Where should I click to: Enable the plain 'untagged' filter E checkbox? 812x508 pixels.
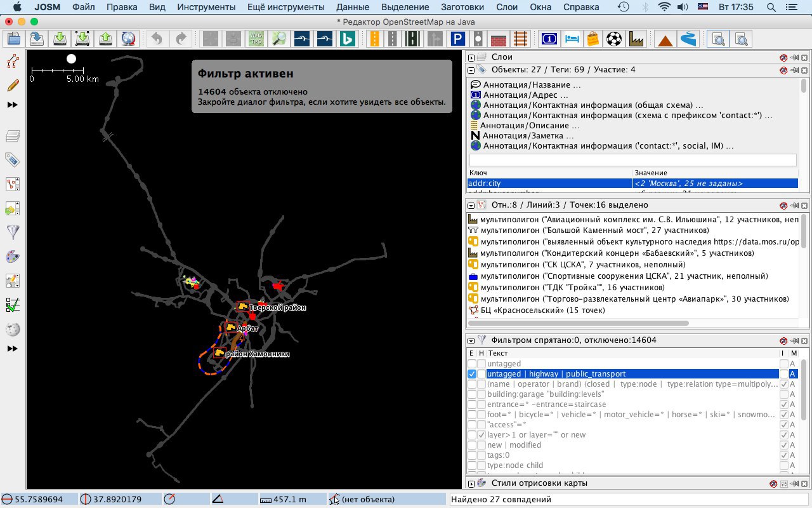point(471,364)
